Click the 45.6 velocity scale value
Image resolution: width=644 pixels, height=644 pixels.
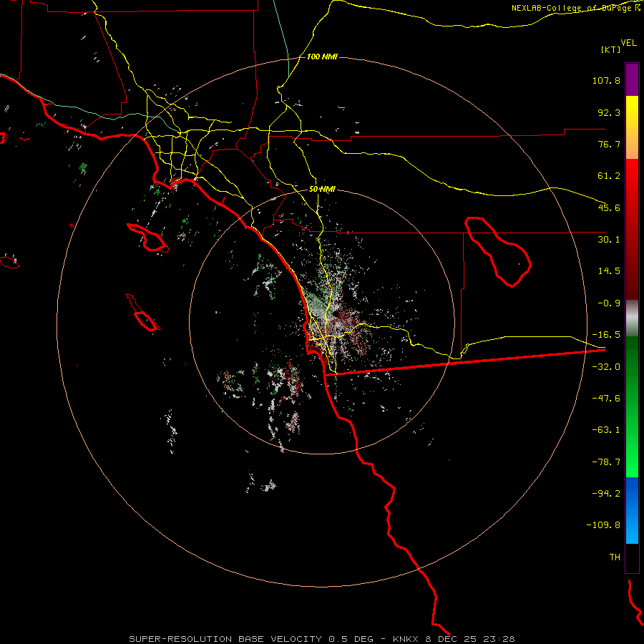click(x=609, y=208)
